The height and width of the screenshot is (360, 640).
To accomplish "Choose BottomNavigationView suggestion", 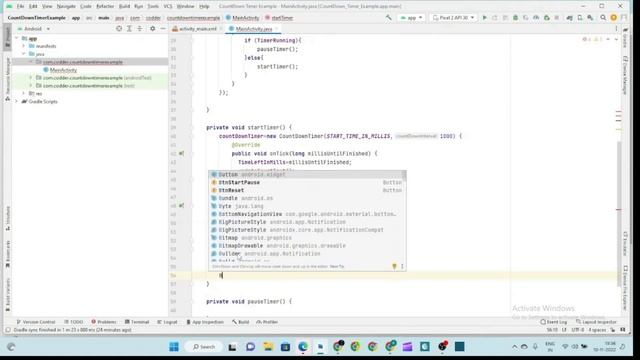I will (x=307, y=214).
